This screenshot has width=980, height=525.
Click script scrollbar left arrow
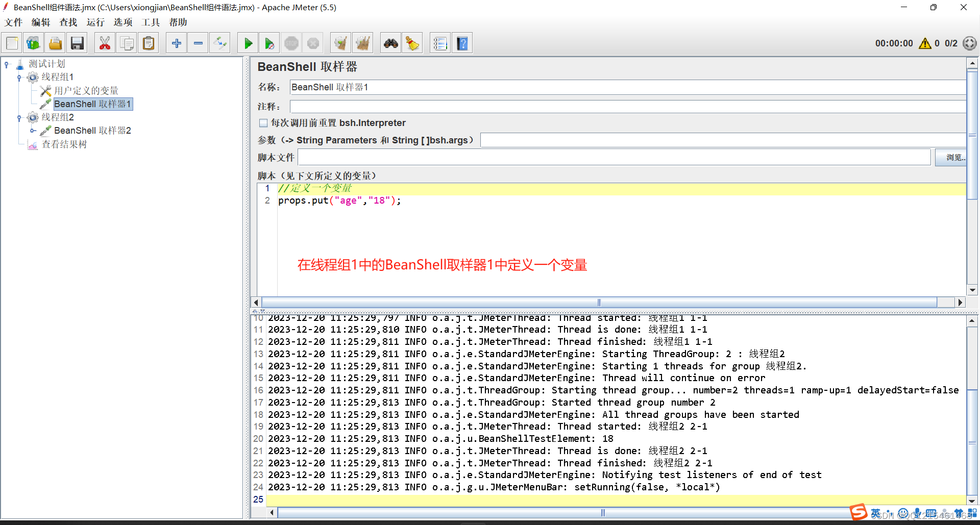point(256,302)
